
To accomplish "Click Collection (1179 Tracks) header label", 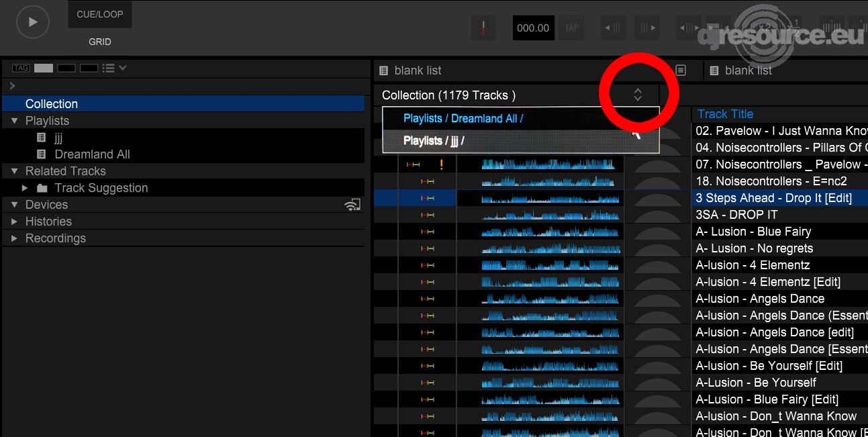I will [x=449, y=95].
